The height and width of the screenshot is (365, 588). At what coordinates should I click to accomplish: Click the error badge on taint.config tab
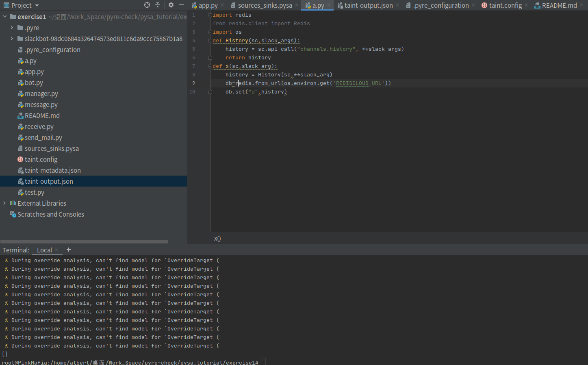coord(484,5)
